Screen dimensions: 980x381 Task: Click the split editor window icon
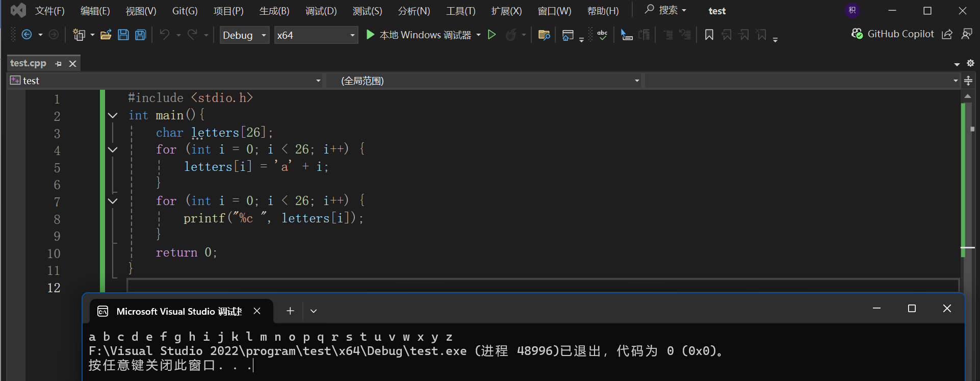[968, 81]
